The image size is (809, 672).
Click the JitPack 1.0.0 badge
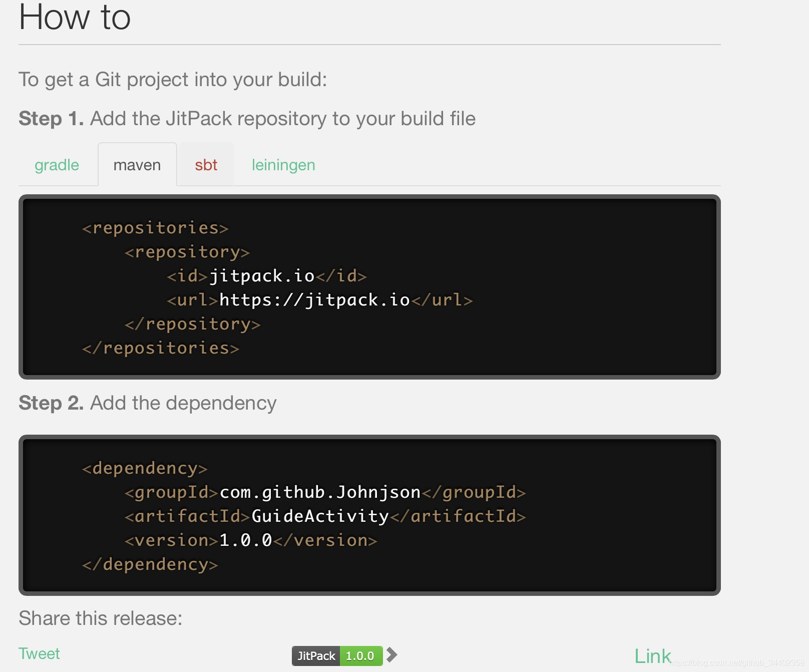337,655
